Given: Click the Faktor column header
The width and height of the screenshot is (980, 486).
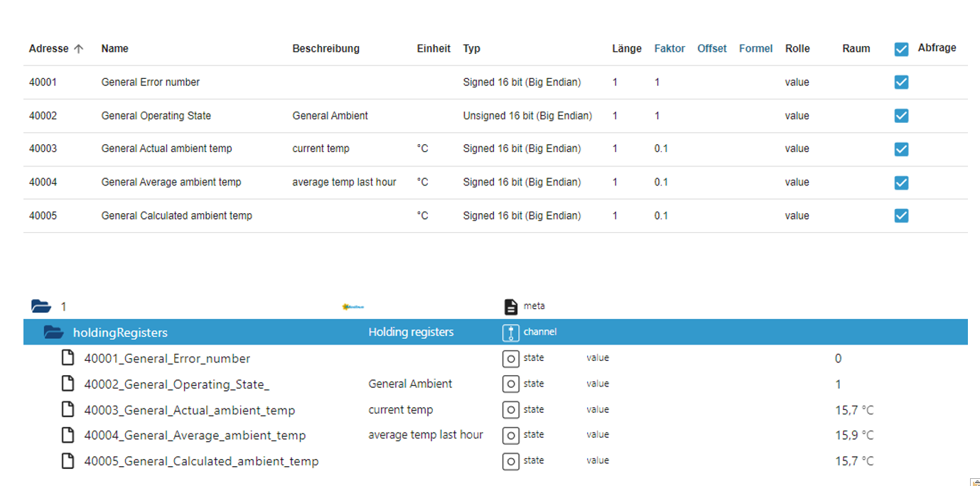Looking at the screenshot, I should 669,49.
